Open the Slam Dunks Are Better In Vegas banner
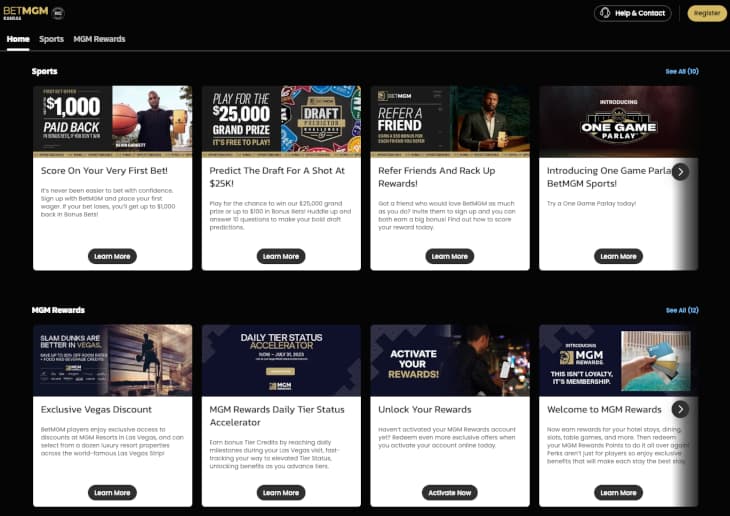 [x=113, y=360]
